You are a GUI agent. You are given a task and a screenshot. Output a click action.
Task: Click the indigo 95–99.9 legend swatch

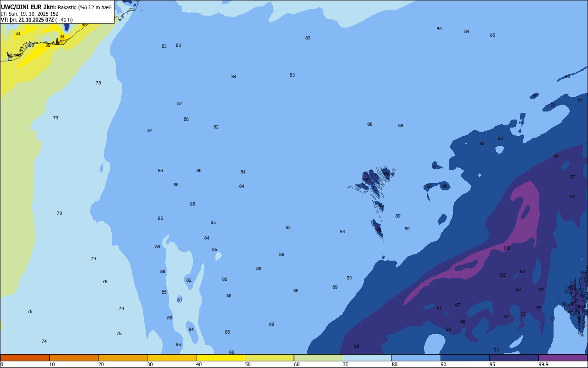(514, 357)
